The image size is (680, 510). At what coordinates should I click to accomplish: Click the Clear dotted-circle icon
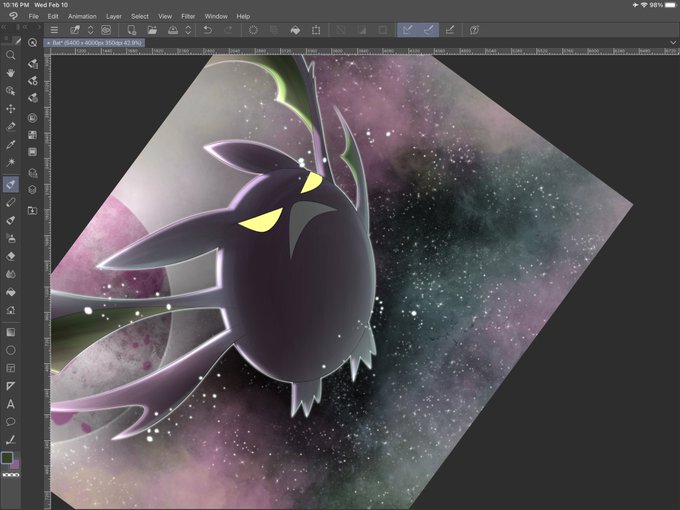tap(253, 30)
